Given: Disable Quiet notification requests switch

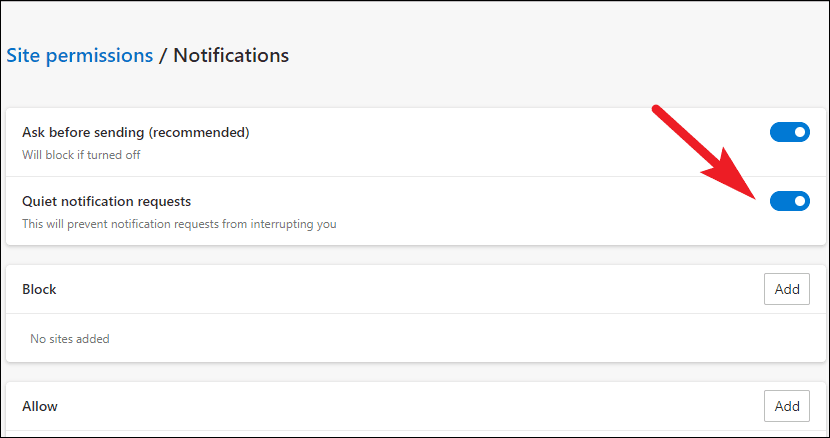Looking at the screenshot, I should pyautogui.click(x=789, y=202).
